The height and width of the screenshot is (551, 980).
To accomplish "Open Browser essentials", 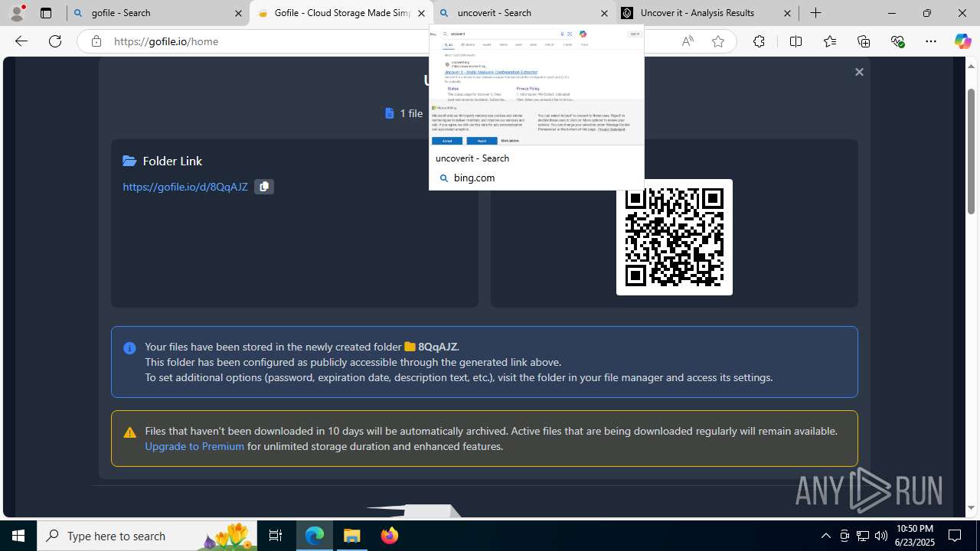I will pos(897,41).
